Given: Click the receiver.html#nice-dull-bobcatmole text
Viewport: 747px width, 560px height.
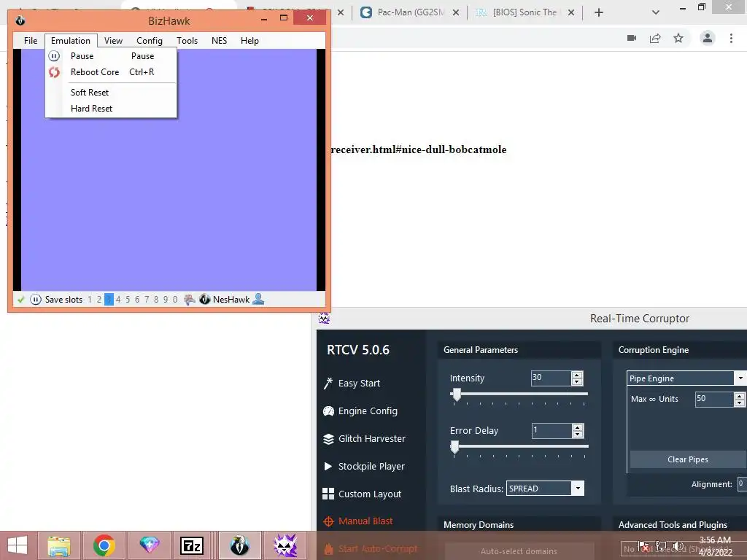Looking at the screenshot, I should 419,149.
